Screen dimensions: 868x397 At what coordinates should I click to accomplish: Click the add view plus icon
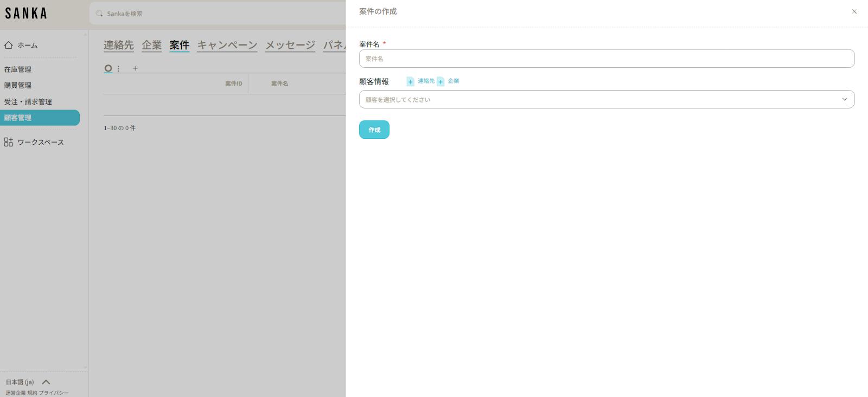[x=135, y=68]
